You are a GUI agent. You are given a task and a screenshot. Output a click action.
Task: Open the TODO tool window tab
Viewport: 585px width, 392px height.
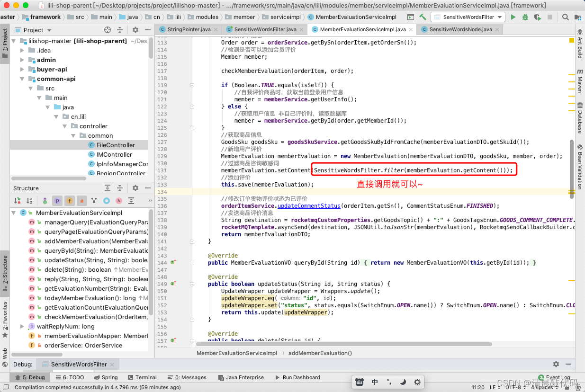pos(70,377)
